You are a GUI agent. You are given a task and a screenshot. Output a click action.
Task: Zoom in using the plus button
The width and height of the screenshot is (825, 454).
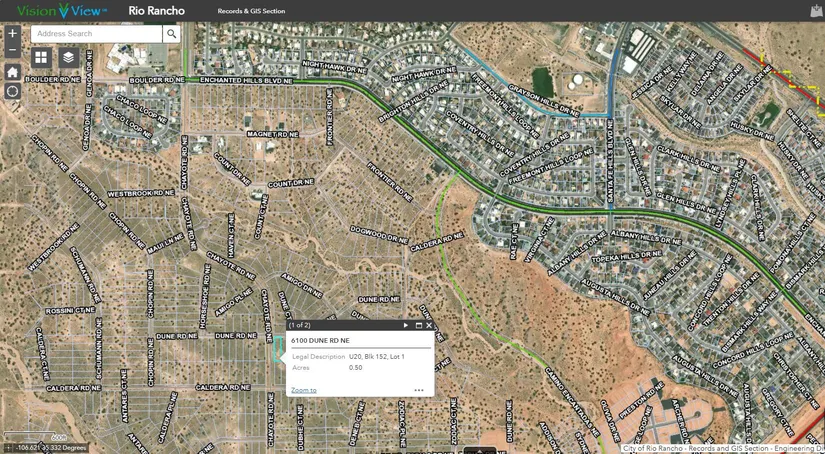[12, 33]
